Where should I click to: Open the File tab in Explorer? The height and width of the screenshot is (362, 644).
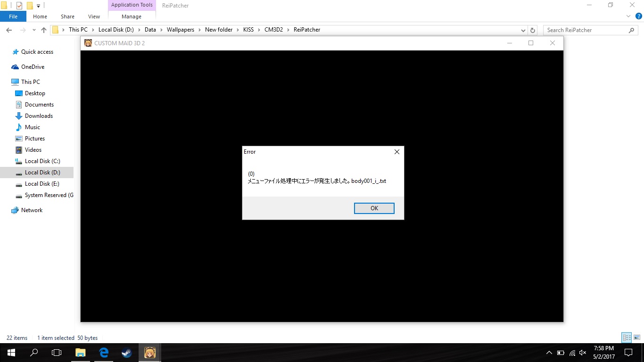(x=13, y=16)
